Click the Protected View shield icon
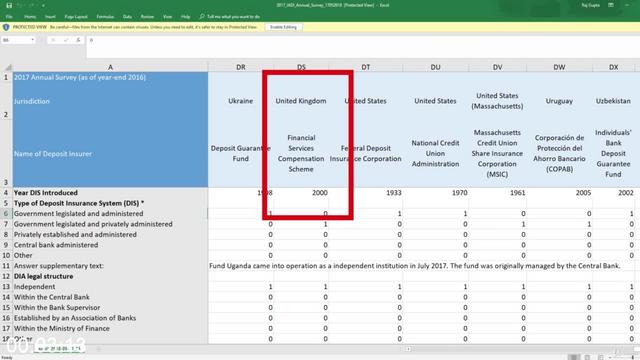The width and height of the screenshot is (640, 360). 6,27
